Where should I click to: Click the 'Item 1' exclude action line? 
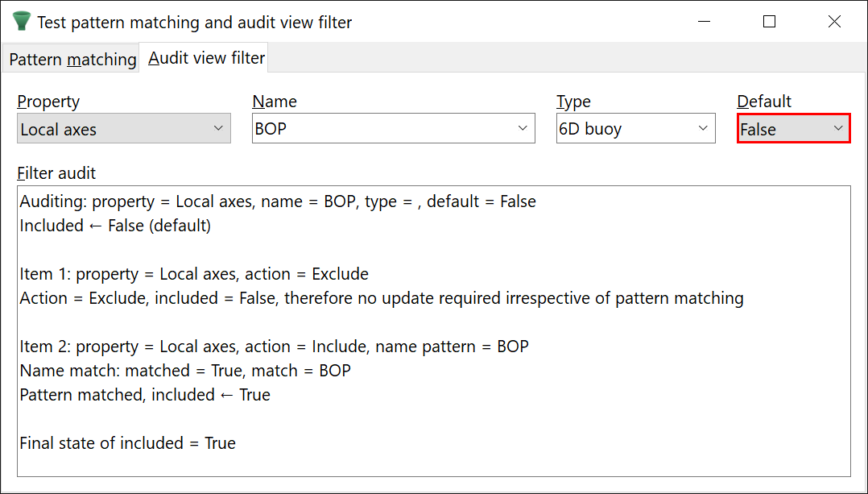[194, 274]
